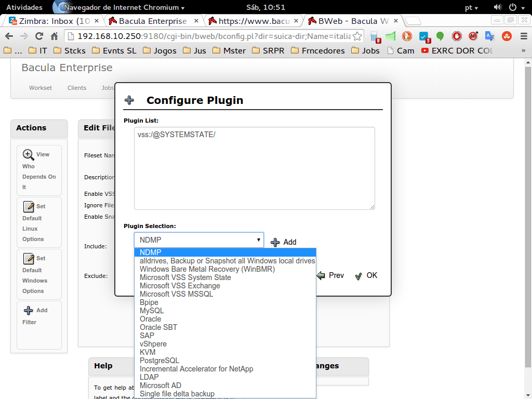
Task: Switch to Bacula Enterprise browser tab
Action: 153,21
